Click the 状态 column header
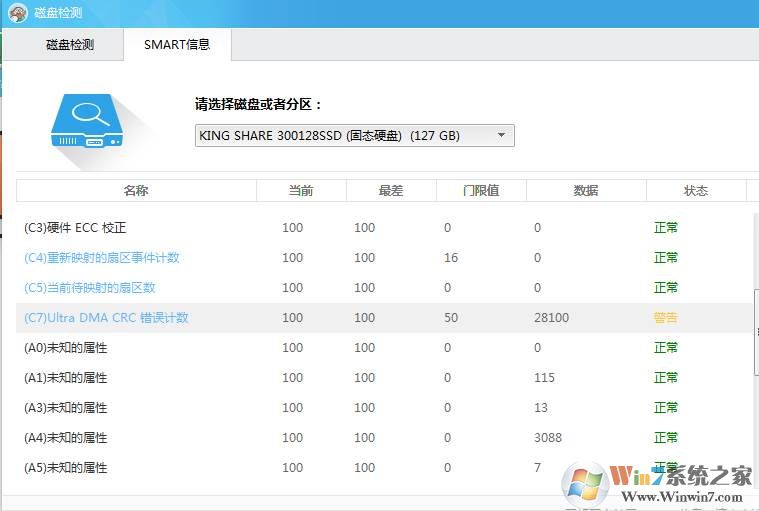Image resolution: width=759 pixels, height=511 pixels. pyautogui.click(x=696, y=190)
